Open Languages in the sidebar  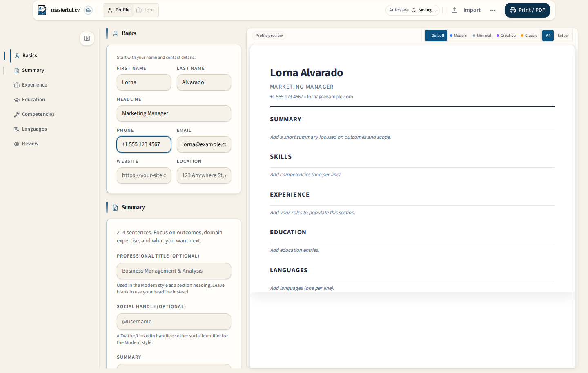pos(34,129)
